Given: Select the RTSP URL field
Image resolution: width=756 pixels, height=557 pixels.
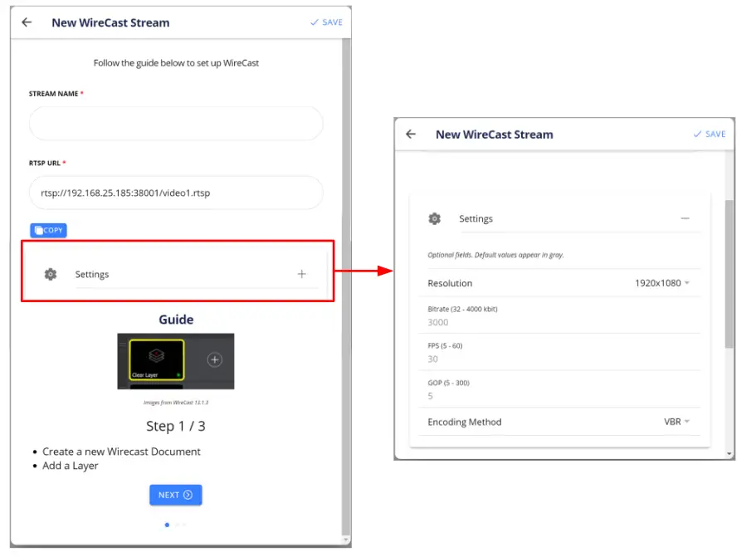Looking at the screenshot, I should [176, 193].
